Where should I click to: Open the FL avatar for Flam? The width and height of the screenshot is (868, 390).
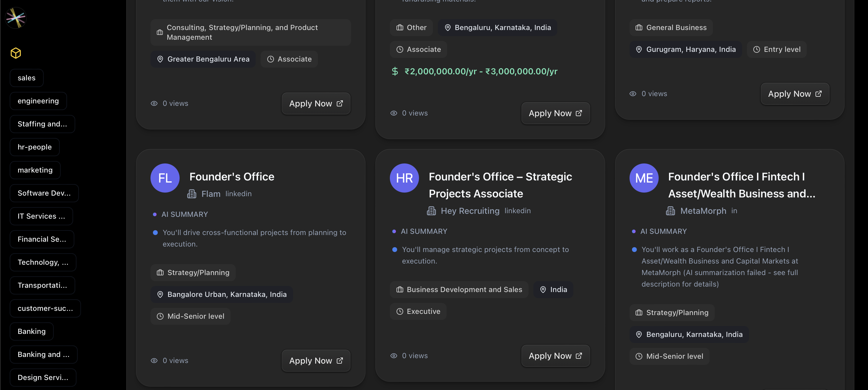pyautogui.click(x=165, y=178)
